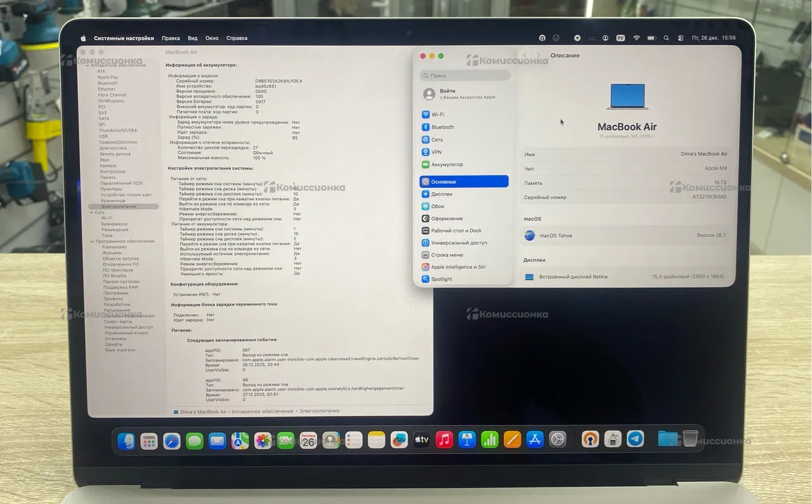Click the Поиск search field
812x504 pixels.
click(465, 75)
